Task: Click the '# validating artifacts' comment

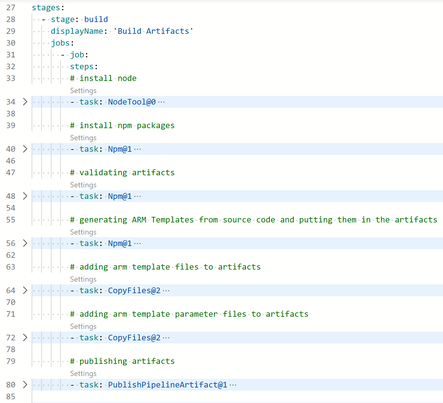Action: pyautogui.click(x=122, y=173)
